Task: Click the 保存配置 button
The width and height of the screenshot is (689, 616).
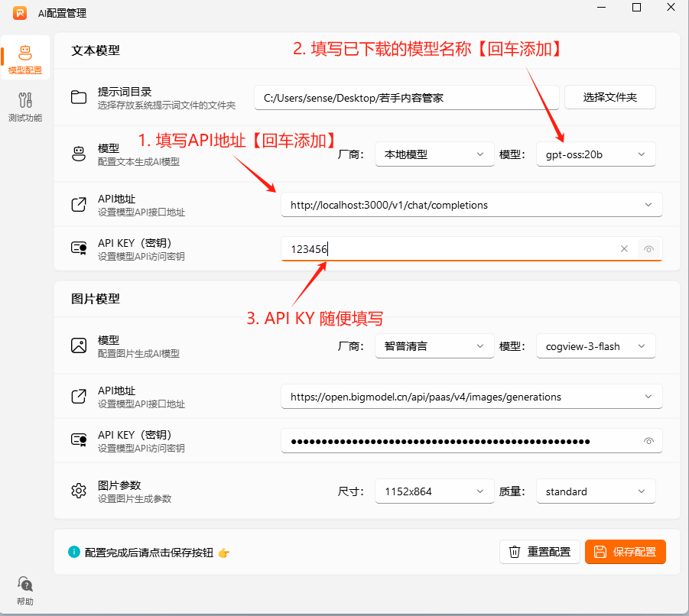Action: click(625, 552)
